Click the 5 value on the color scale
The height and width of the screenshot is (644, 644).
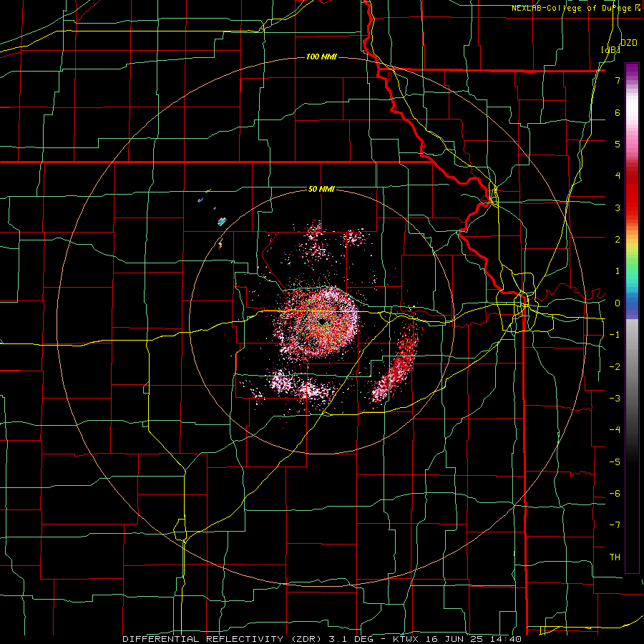pyautogui.click(x=618, y=144)
